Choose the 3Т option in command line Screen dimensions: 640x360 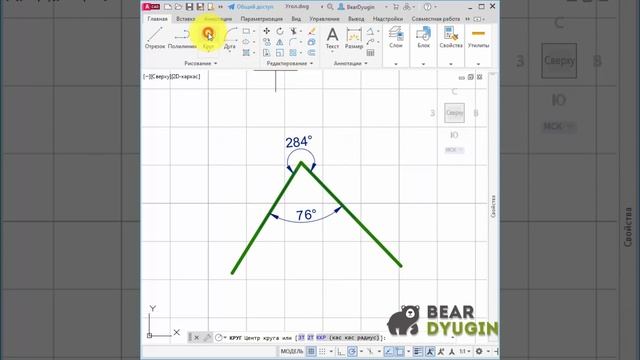(x=302, y=338)
